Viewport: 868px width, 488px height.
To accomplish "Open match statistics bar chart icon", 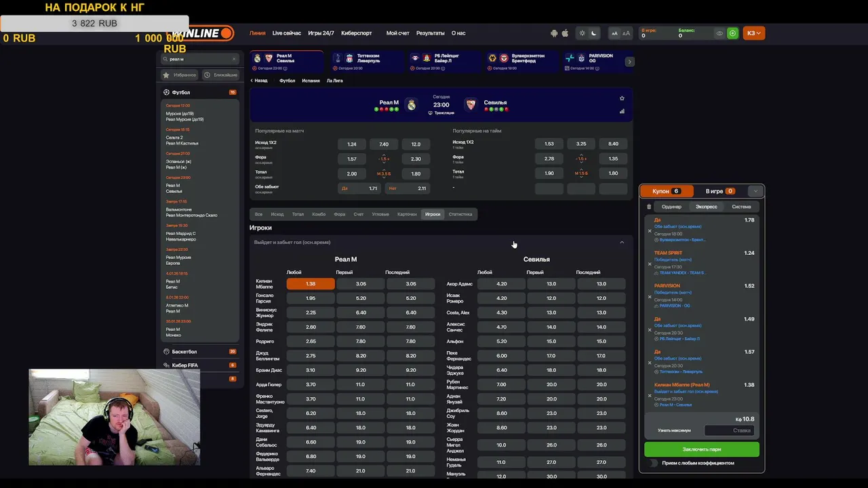I will [x=622, y=111].
